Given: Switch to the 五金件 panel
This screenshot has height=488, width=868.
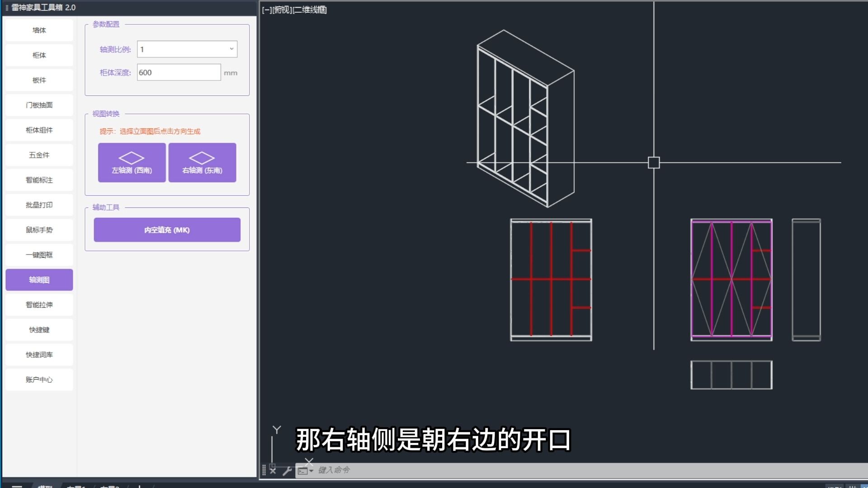Looking at the screenshot, I should pyautogui.click(x=39, y=155).
